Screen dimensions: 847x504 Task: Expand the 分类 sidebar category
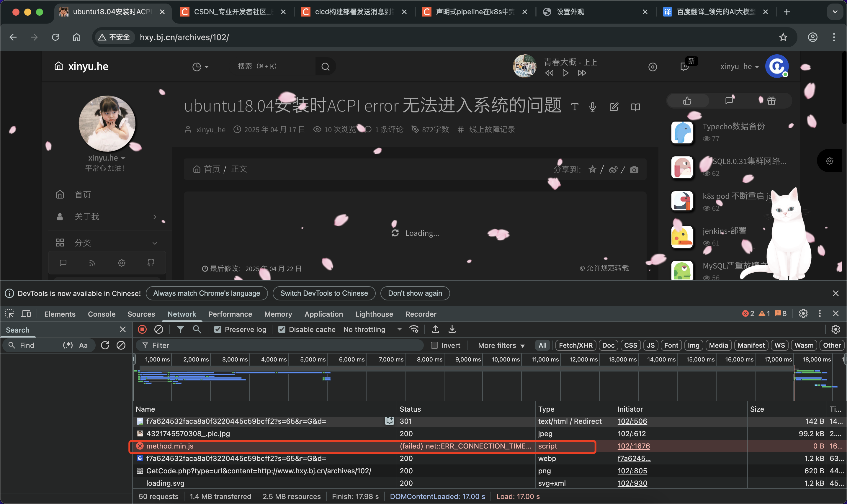106,243
